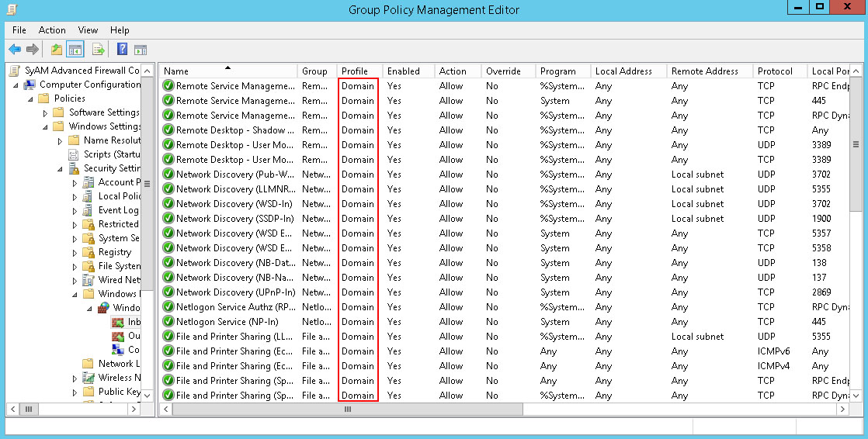
Task: Select the Outbound Rules firewall icon in tree
Action: click(x=118, y=337)
